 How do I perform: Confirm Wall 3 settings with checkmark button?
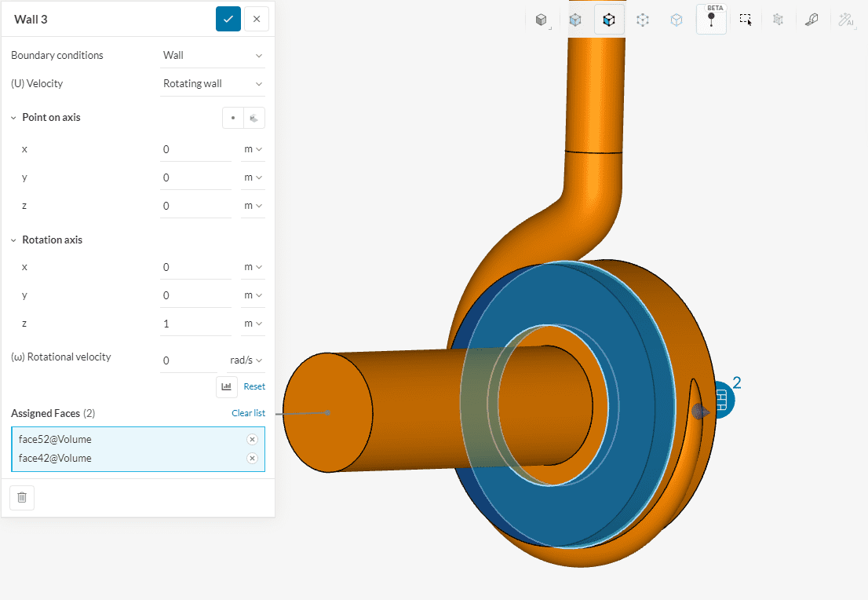(228, 19)
